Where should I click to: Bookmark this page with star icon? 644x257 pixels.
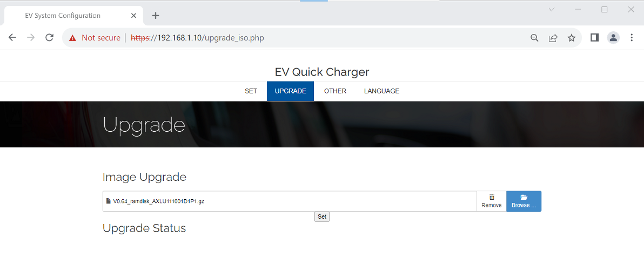[x=571, y=38]
